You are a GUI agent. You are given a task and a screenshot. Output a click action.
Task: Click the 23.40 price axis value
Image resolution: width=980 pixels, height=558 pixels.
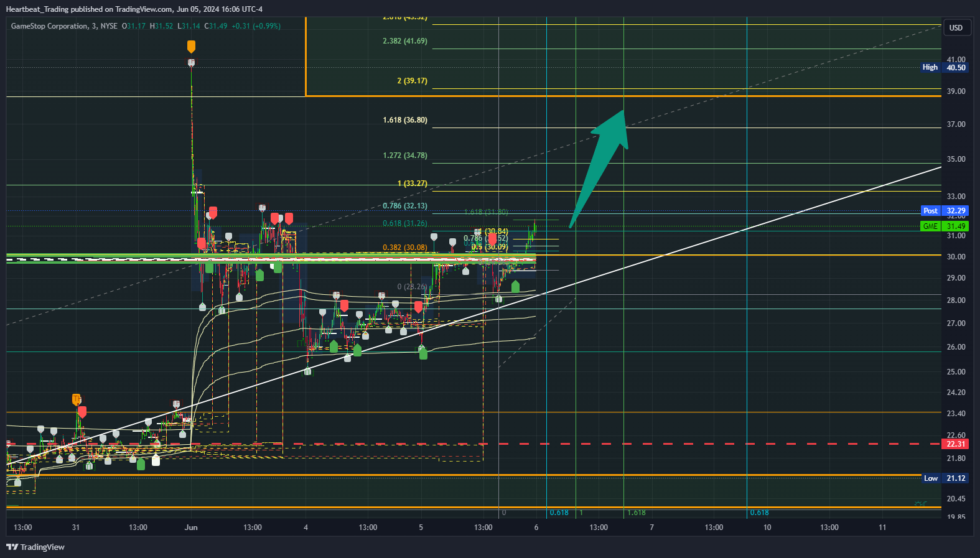point(956,414)
